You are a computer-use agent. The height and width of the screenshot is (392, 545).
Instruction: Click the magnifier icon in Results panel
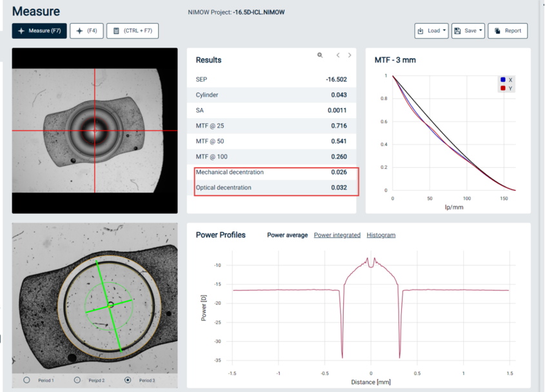[320, 55]
